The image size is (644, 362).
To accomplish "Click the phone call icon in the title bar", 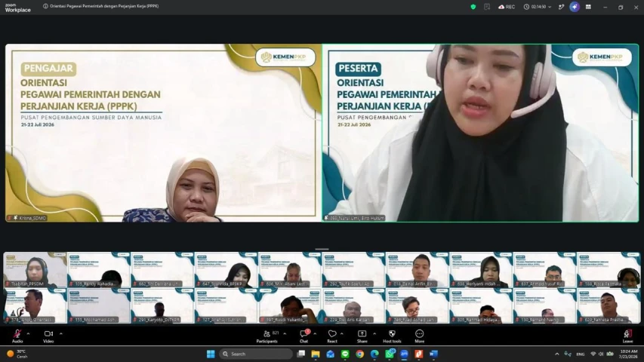I will coord(561,7).
